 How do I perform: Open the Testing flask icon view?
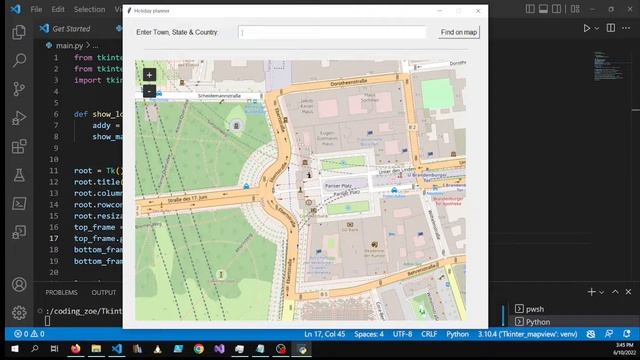tap(19, 175)
